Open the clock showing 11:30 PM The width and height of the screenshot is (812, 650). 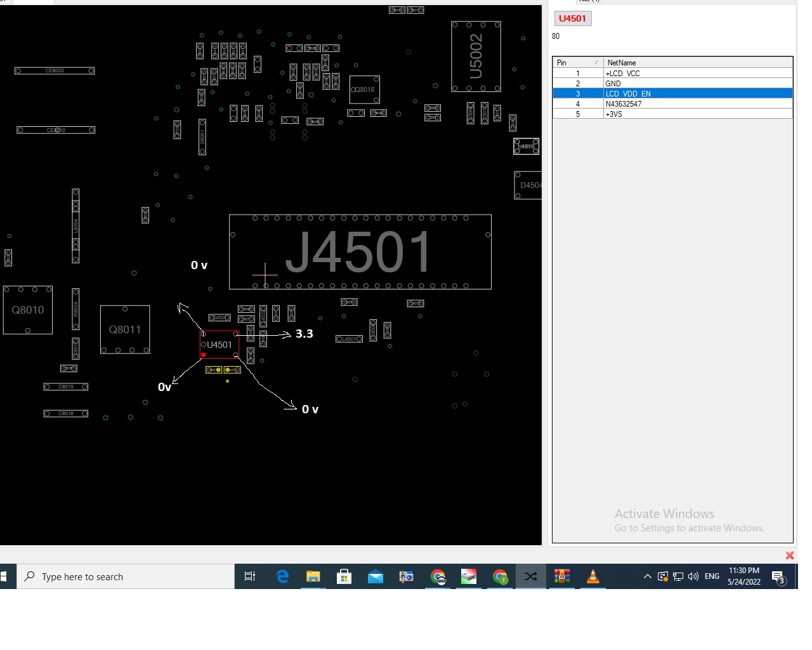(x=744, y=576)
